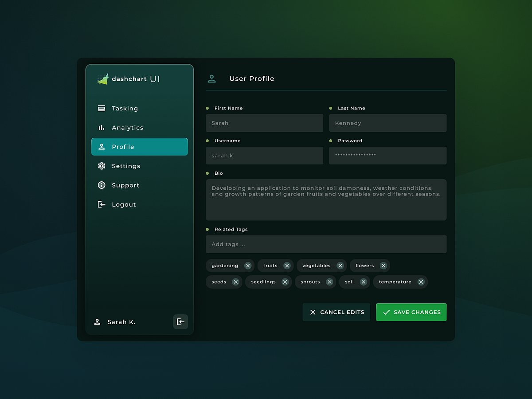Click the Analytics bar chart icon
Viewport: 532px width, 399px height.
101,128
